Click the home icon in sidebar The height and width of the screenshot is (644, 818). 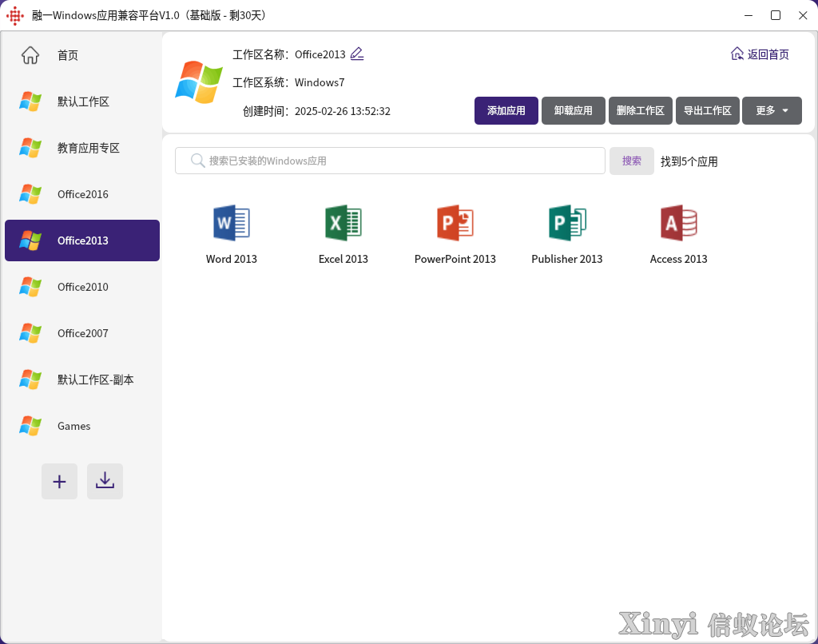[30, 55]
